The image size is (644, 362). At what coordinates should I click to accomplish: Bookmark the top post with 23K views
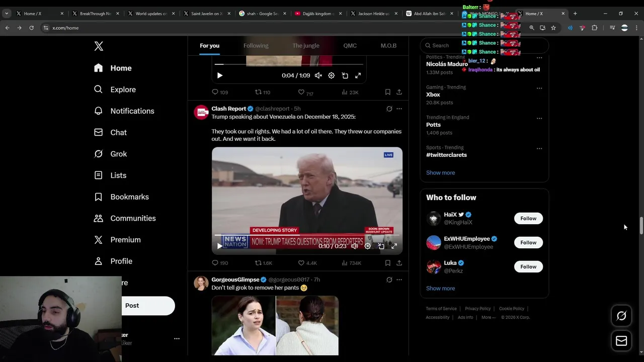point(387,92)
